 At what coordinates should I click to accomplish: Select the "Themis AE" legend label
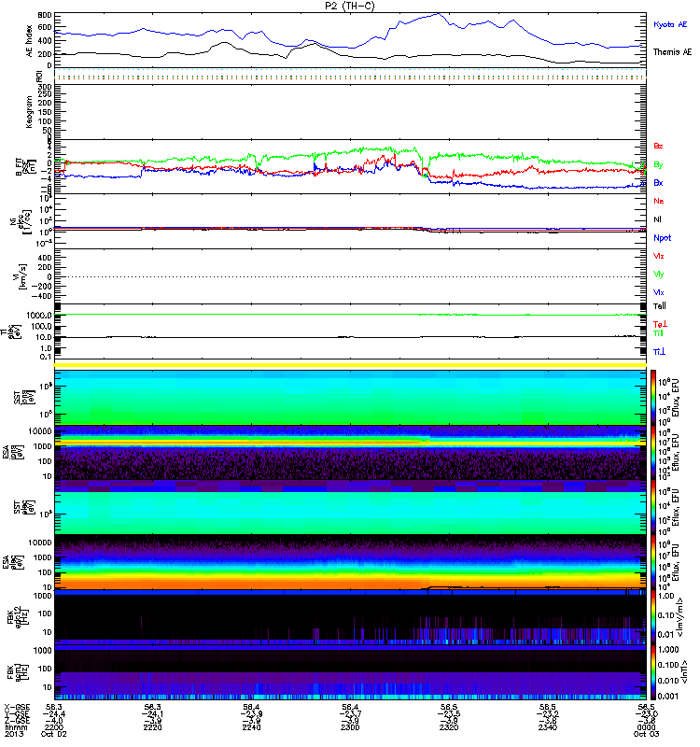[672, 52]
